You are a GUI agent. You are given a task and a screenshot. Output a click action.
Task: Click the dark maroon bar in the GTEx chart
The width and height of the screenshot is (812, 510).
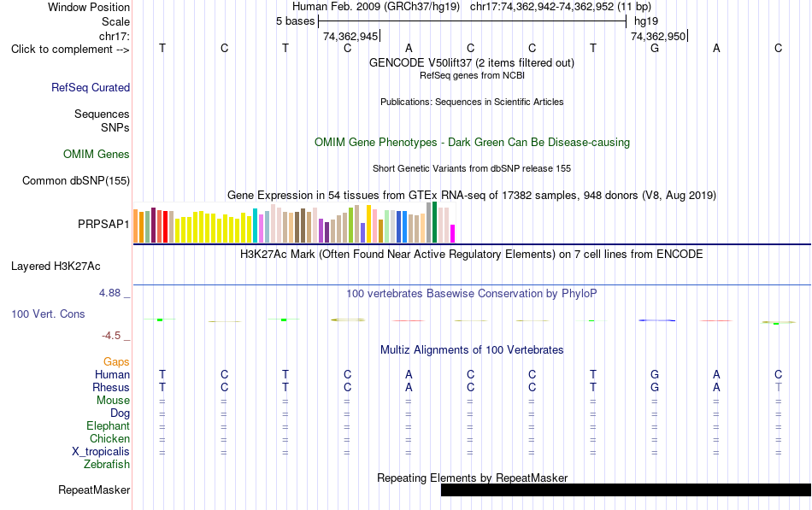pos(153,226)
